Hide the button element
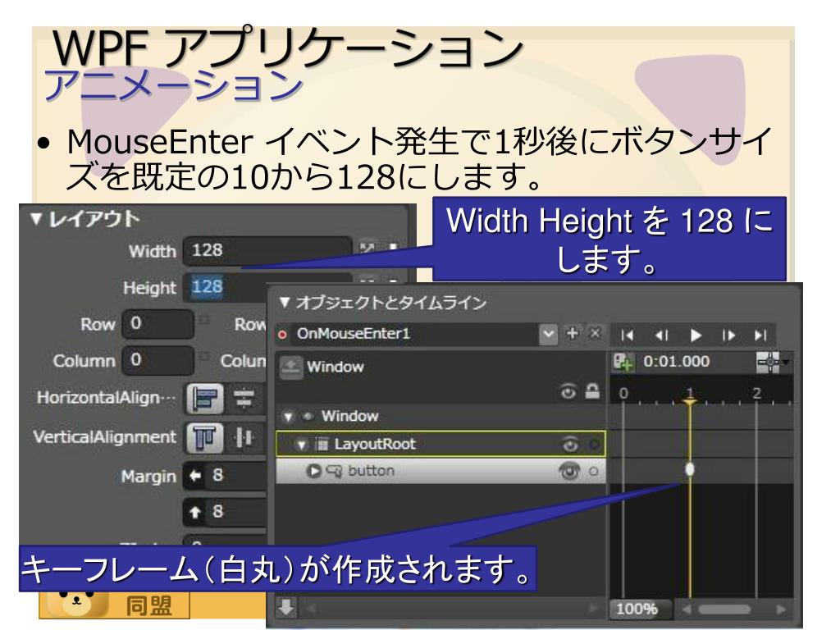This screenshot has width=840, height=630. click(569, 471)
